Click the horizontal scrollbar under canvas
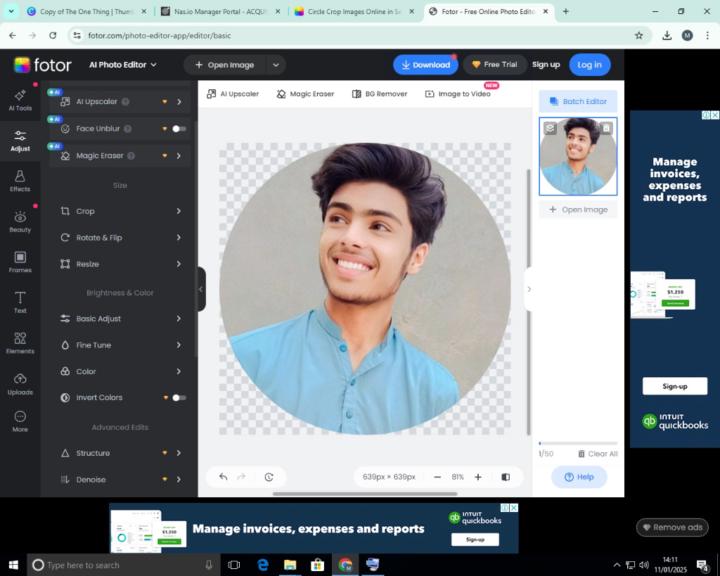720x576 pixels. coord(365,494)
